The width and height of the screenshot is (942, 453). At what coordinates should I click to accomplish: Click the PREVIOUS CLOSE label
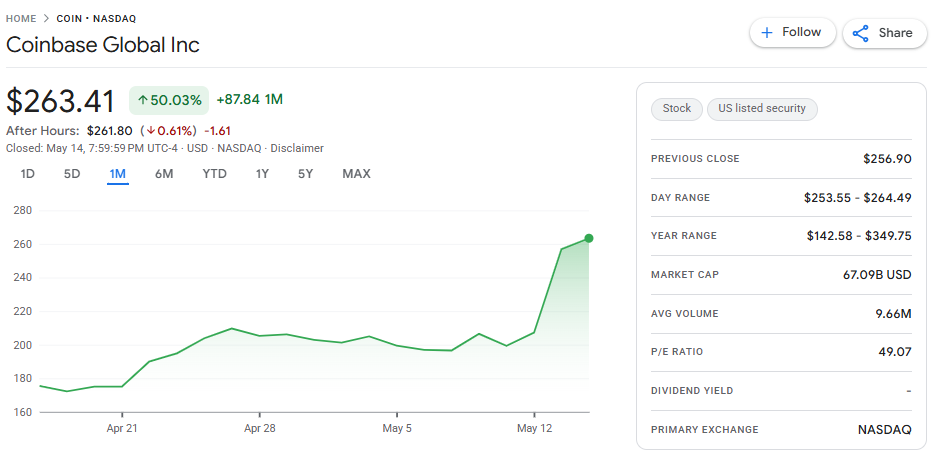[x=695, y=159]
